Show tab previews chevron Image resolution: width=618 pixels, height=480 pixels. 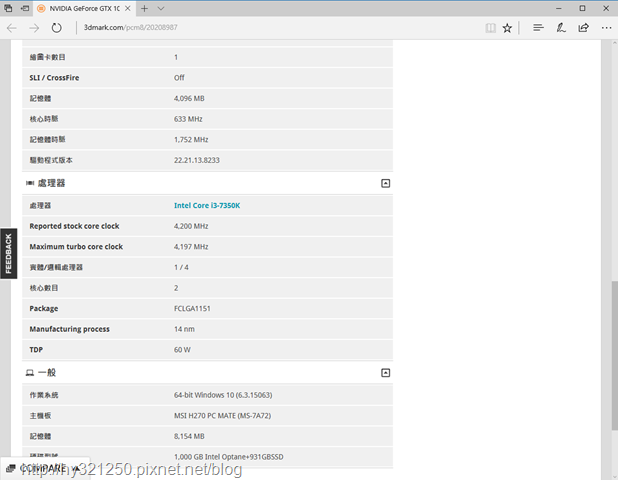161,8
